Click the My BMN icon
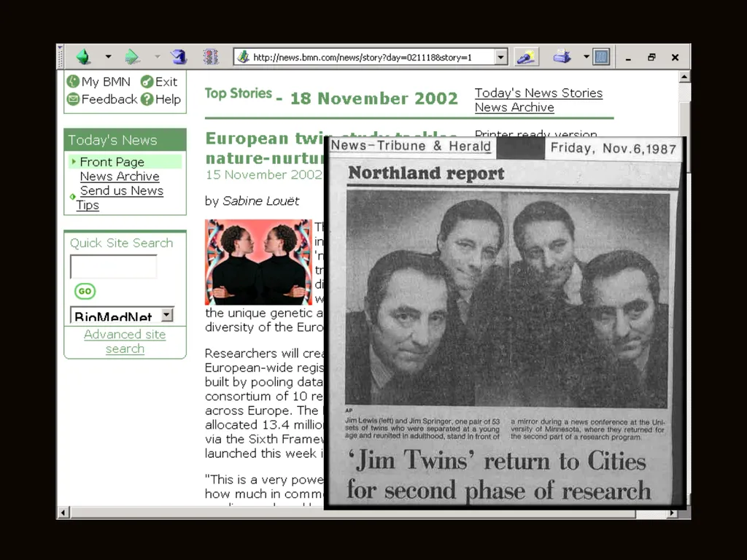747x560 pixels. point(73,82)
